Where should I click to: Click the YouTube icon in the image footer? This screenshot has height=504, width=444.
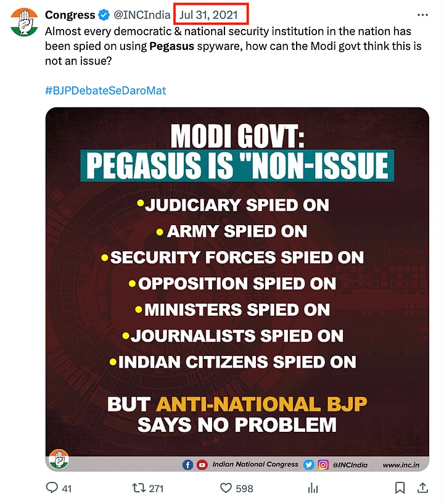(202, 465)
